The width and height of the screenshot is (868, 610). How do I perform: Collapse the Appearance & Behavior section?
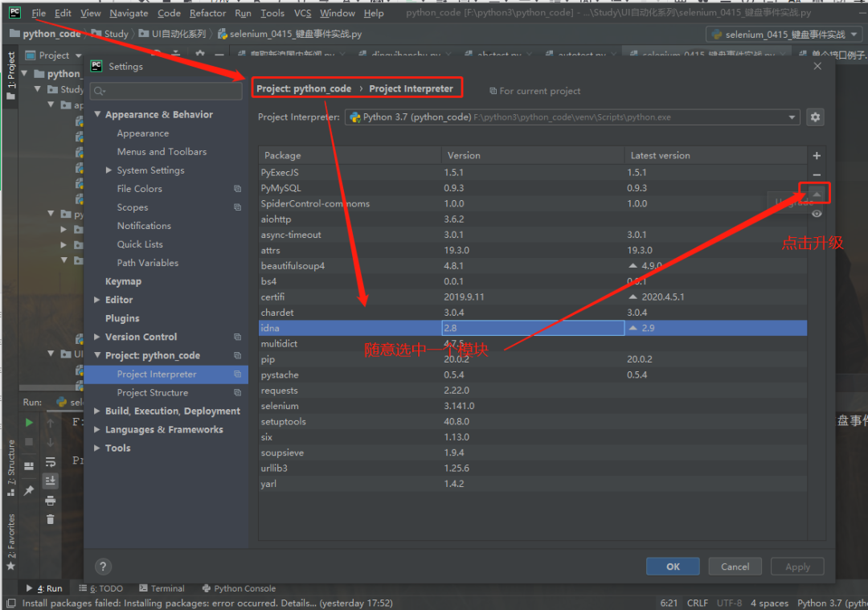[x=97, y=114]
